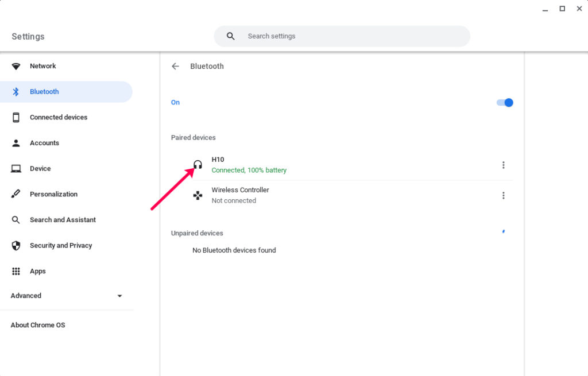Click the Apps grid icon

(16, 271)
